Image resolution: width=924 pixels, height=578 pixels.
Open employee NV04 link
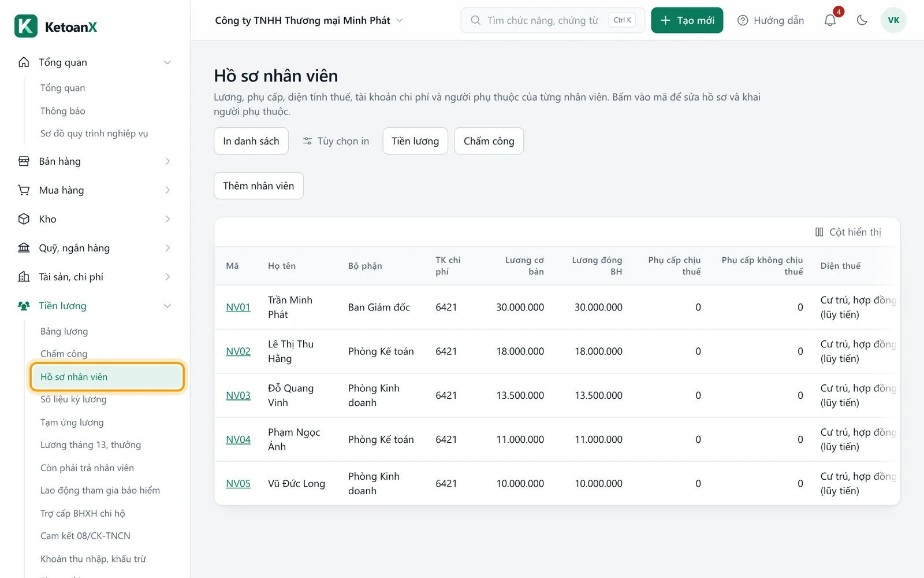click(x=238, y=439)
